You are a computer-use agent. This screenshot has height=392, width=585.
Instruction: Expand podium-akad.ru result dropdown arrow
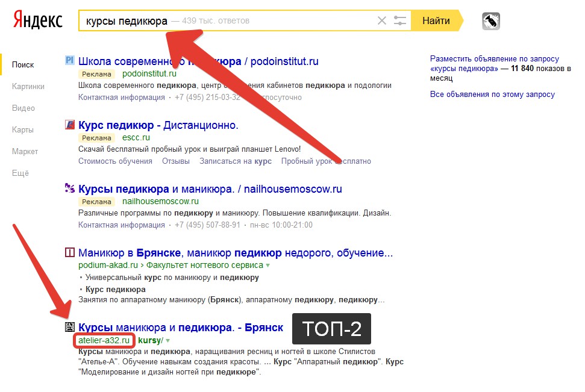click(267, 266)
